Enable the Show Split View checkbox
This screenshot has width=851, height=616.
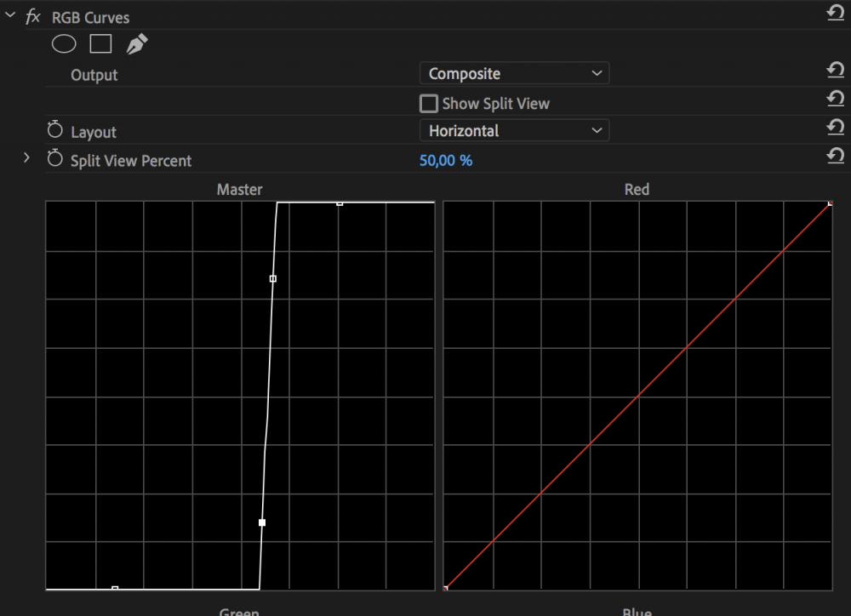429,104
